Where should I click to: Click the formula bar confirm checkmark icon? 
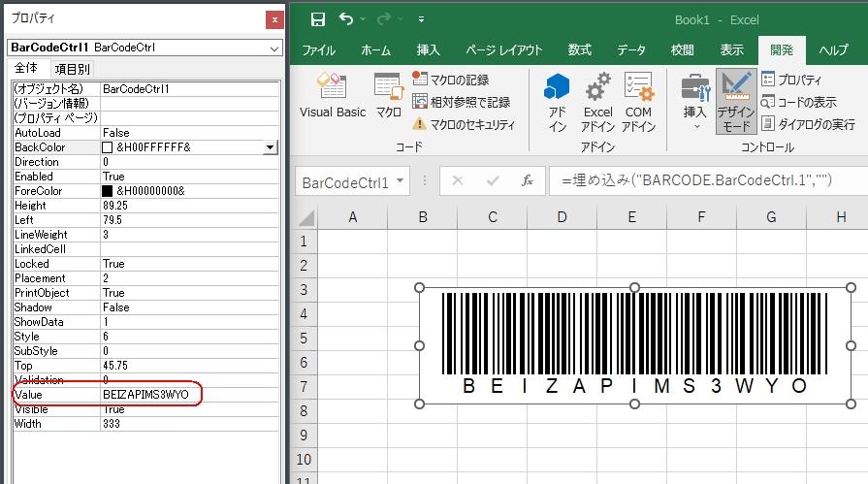click(492, 180)
